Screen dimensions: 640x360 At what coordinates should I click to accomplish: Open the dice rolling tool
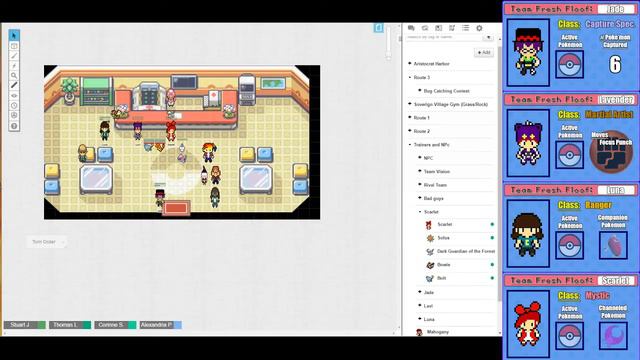[x=14, y=116]
